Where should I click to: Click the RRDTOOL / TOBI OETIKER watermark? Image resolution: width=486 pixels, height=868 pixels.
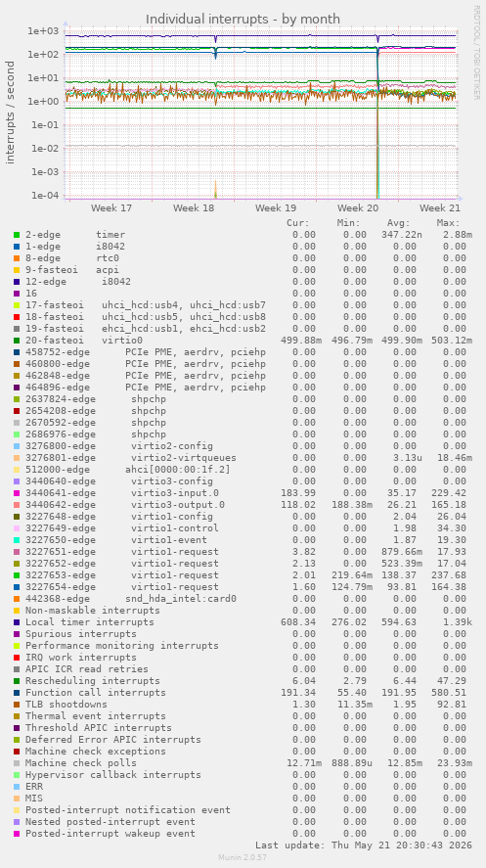click(476, 53)
